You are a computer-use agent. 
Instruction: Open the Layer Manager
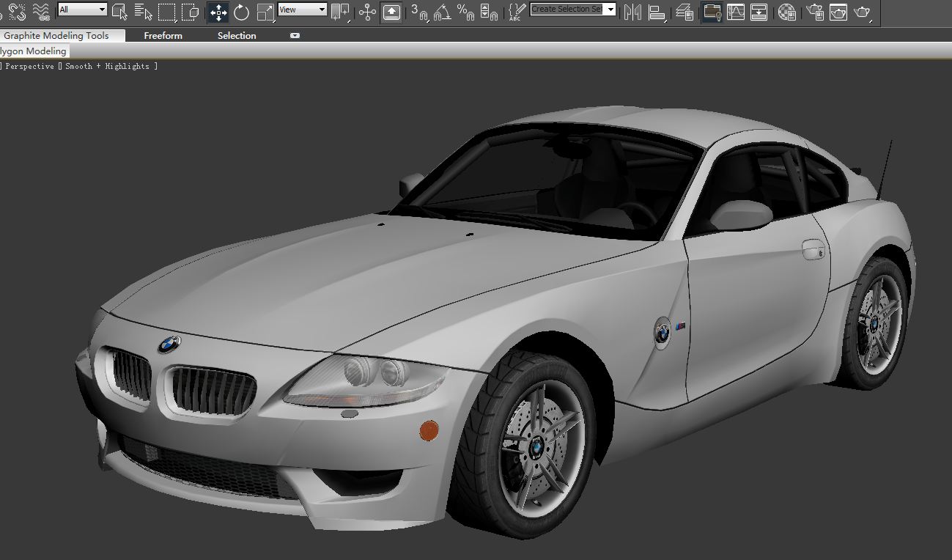[x=685, y=11]
